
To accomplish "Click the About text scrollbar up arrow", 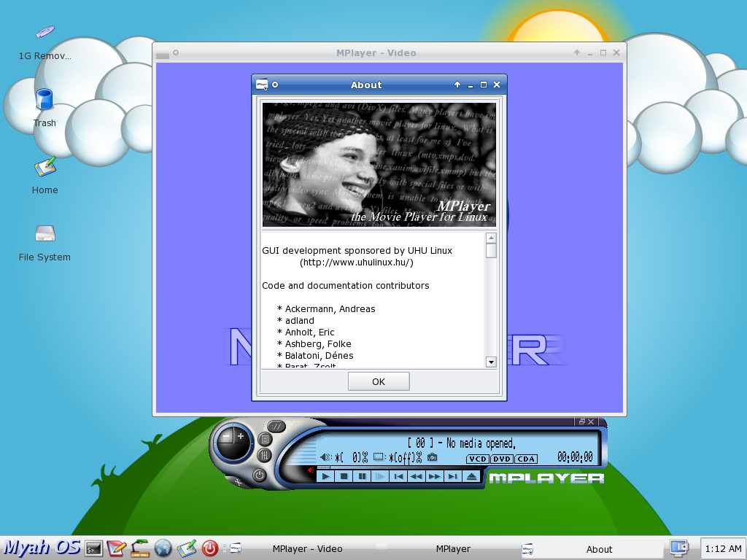I will 491,238.
